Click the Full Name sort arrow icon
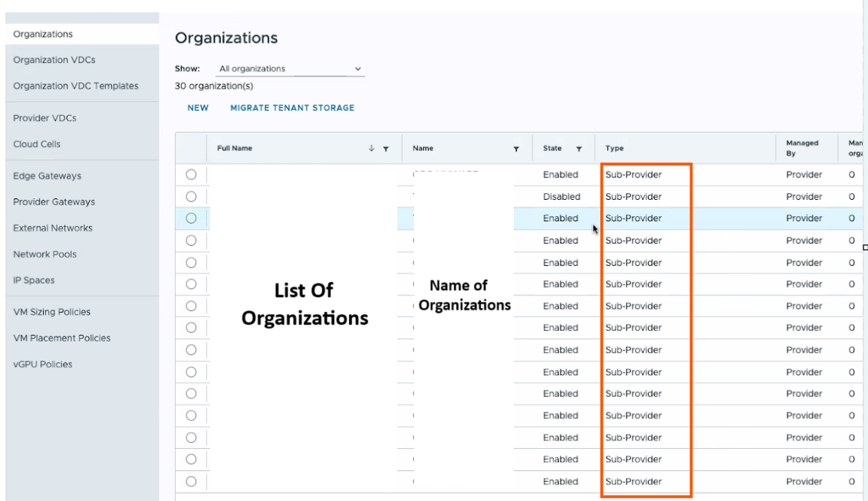This screenshot has width=868, height=501. tap(372, 149)
